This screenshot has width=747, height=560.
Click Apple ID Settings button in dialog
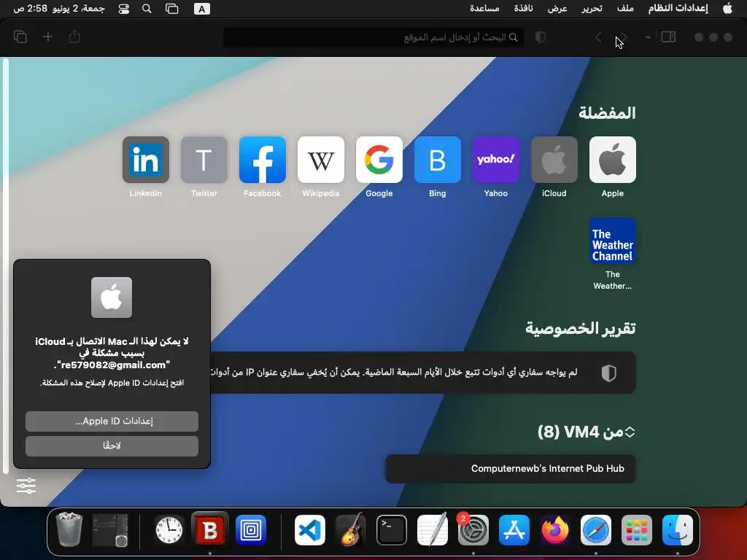click(x=112, y=421)
